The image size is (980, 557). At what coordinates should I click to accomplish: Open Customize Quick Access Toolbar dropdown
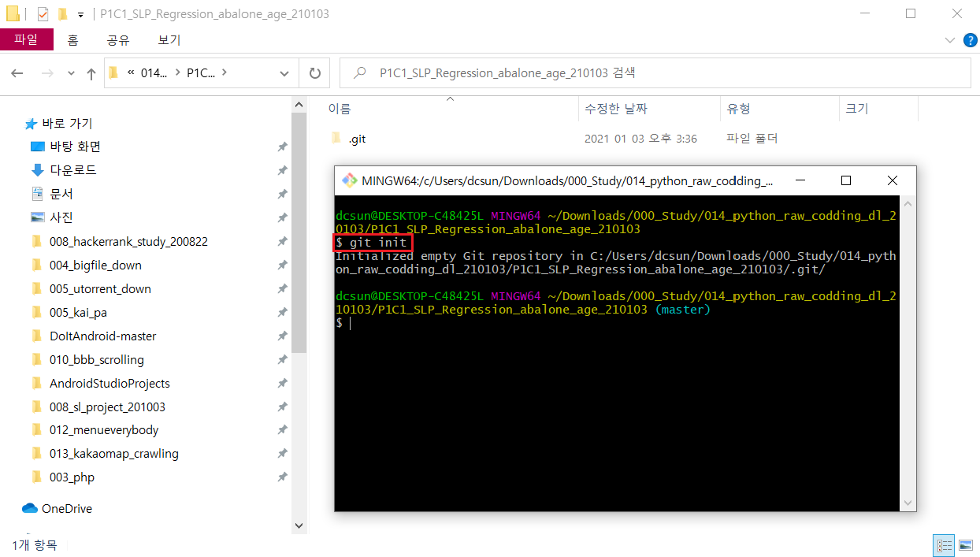point(80,15)
